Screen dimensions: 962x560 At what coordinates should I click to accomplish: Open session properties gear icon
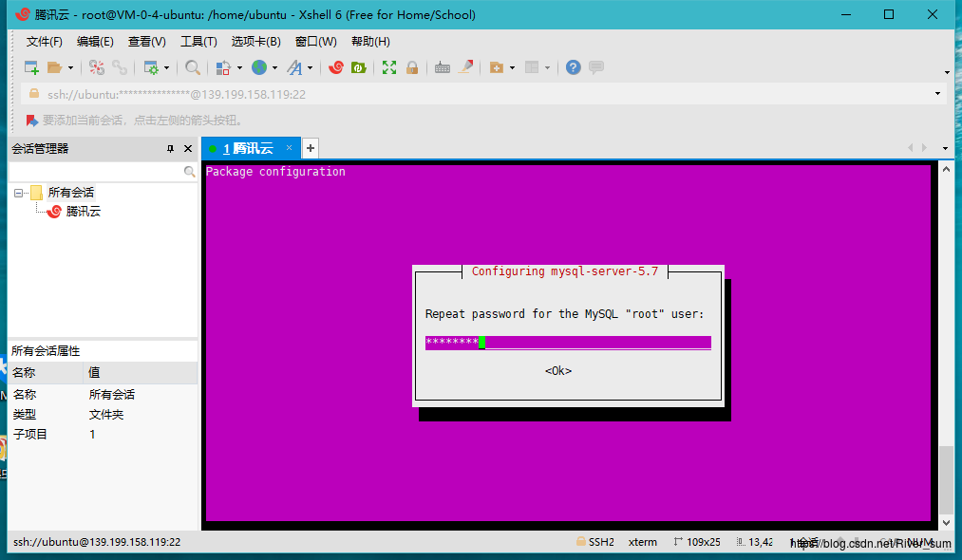click(x=151, y=67)
